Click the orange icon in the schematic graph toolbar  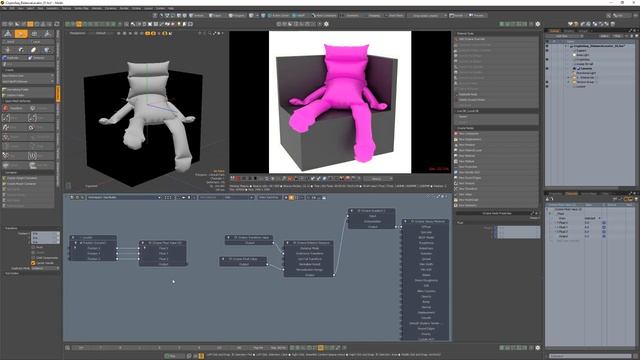[x=291, y=198]
